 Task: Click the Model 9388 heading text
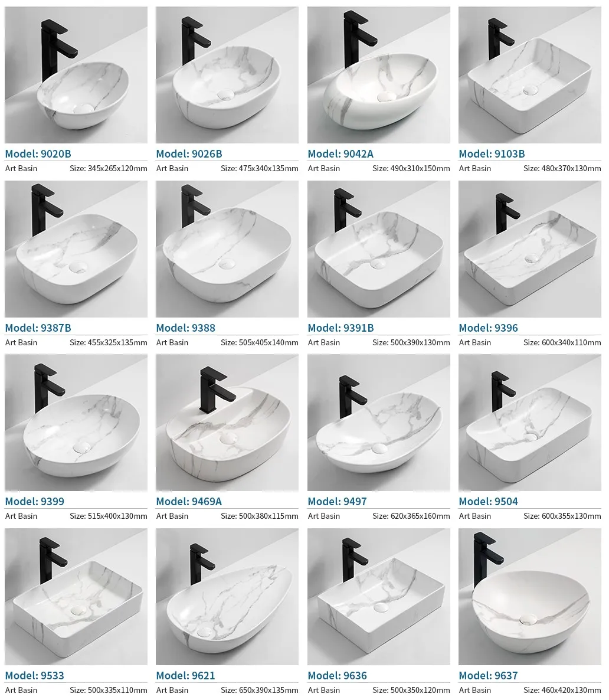pos(185,328)
